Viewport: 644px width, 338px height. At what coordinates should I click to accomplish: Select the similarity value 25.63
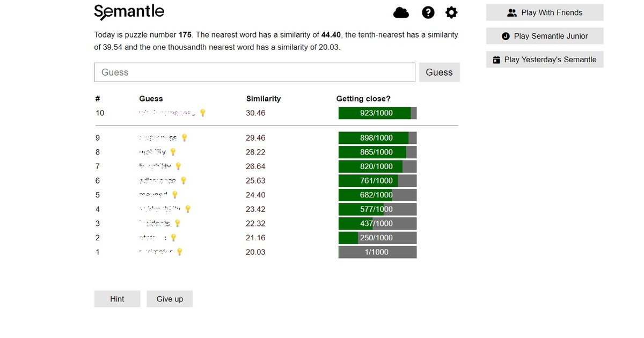[255, 181]
